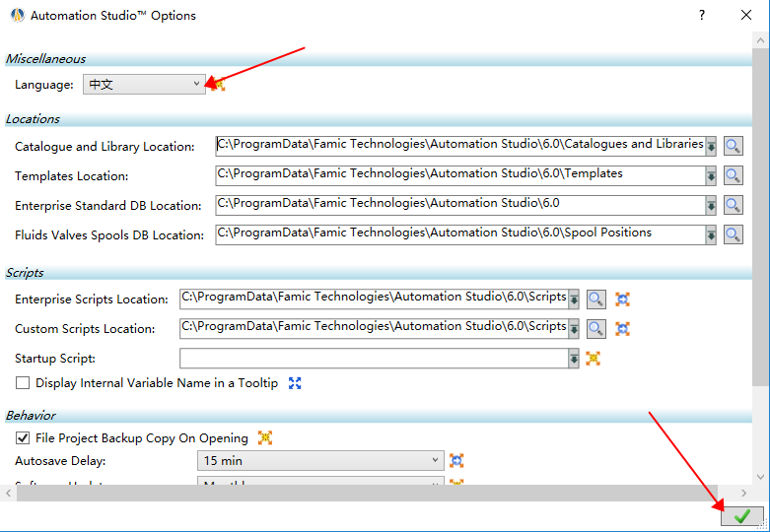Image resolution: width=770 pixels, height=532 pixels.
Task: Expand Catalogue and Library Location history dropdown
Action: (x=711, y=146)
